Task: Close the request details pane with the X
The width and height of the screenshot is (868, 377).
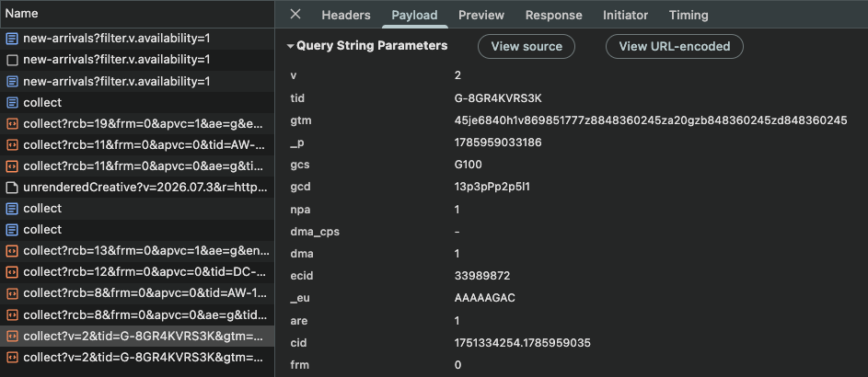Action: click(x=295, y=15)
